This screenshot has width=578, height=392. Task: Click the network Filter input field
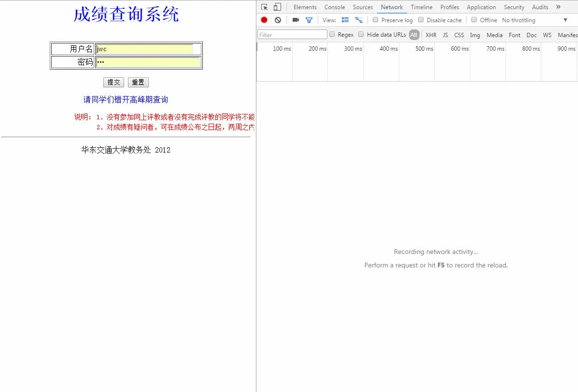pos(292,34)
